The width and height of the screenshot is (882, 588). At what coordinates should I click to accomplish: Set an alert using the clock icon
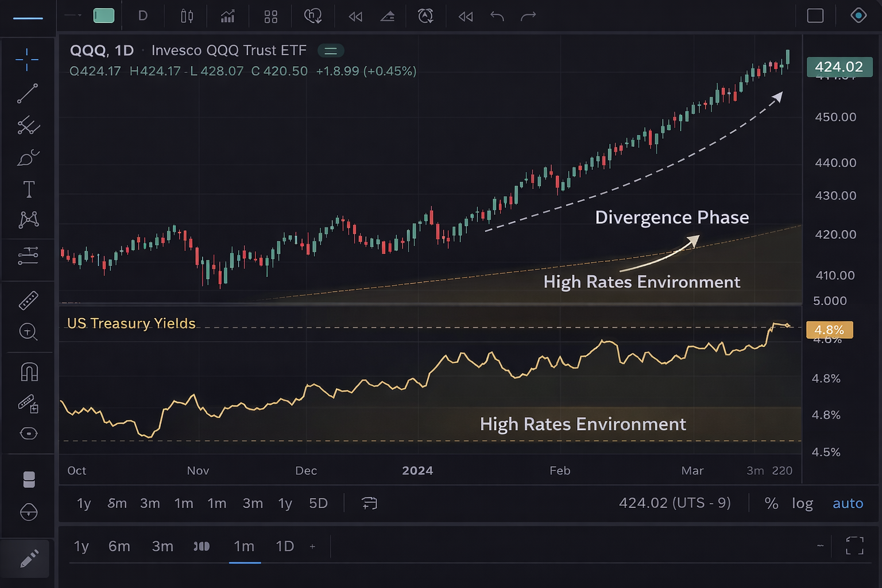[x=425, y=16]
